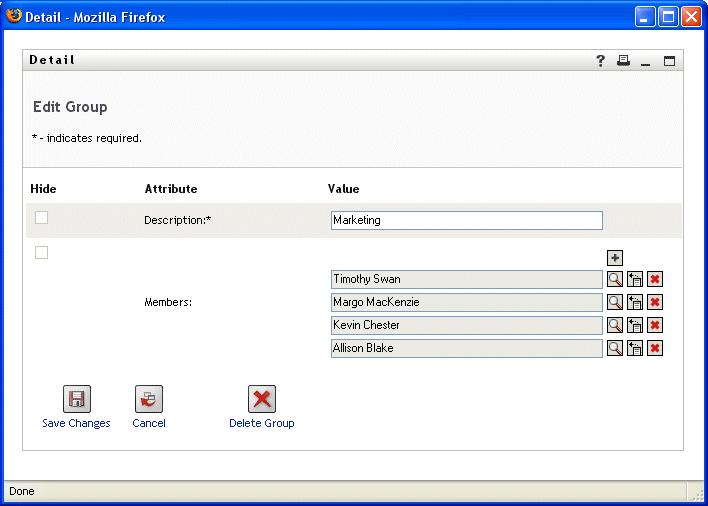This screenshot has height=506, width=708.
Task: Click the Cancel text link
Action: [x=149, y=423]
